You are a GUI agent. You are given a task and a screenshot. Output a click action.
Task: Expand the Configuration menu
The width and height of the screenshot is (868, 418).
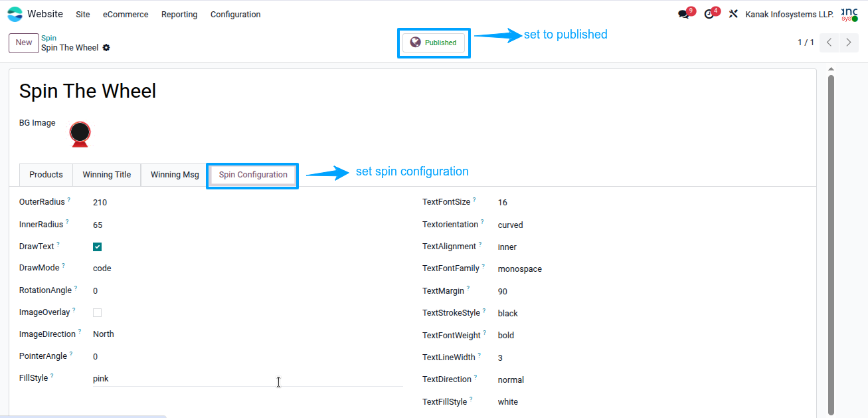tap(235, 14)
